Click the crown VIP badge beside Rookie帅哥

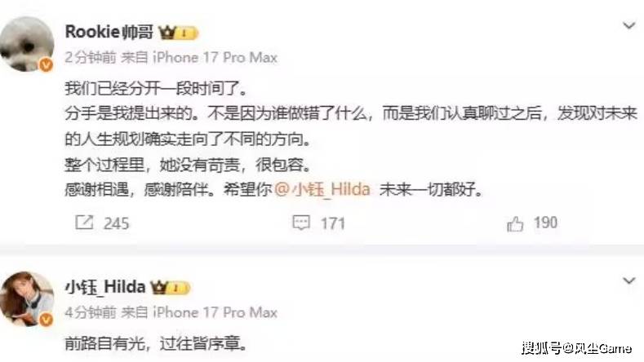tap(178, 33)
